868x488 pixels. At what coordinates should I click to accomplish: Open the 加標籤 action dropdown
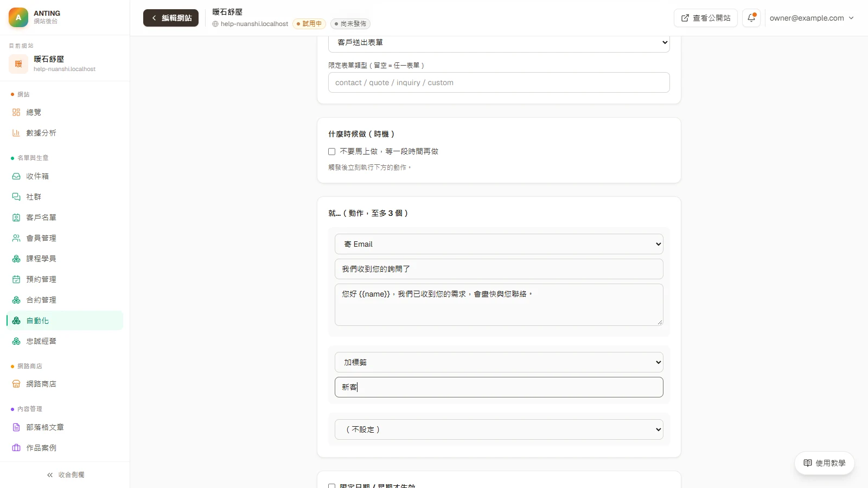499,362
